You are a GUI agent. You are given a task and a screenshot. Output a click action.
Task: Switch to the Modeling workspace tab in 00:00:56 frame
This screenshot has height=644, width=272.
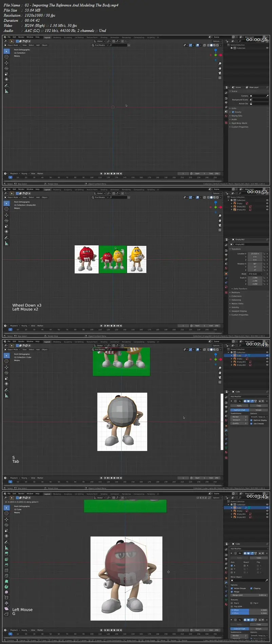(57, 37)
